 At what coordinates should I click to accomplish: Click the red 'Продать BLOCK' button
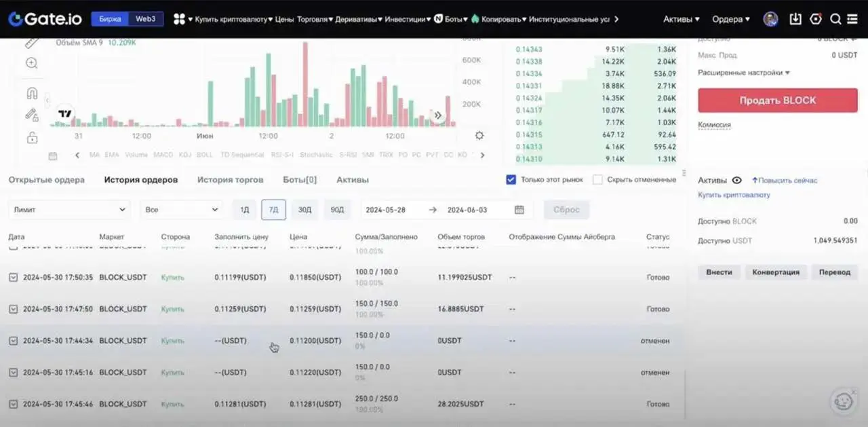click(777, 100)
